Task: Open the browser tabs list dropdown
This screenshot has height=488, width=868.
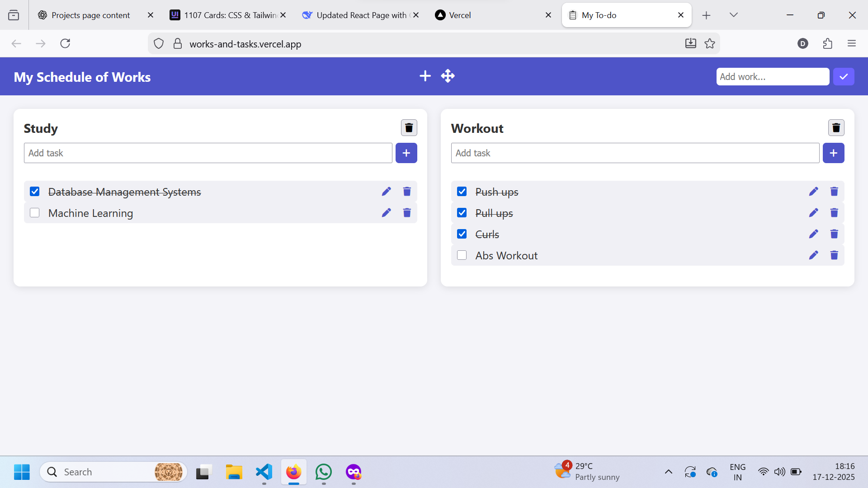Action: coord(733,14)
